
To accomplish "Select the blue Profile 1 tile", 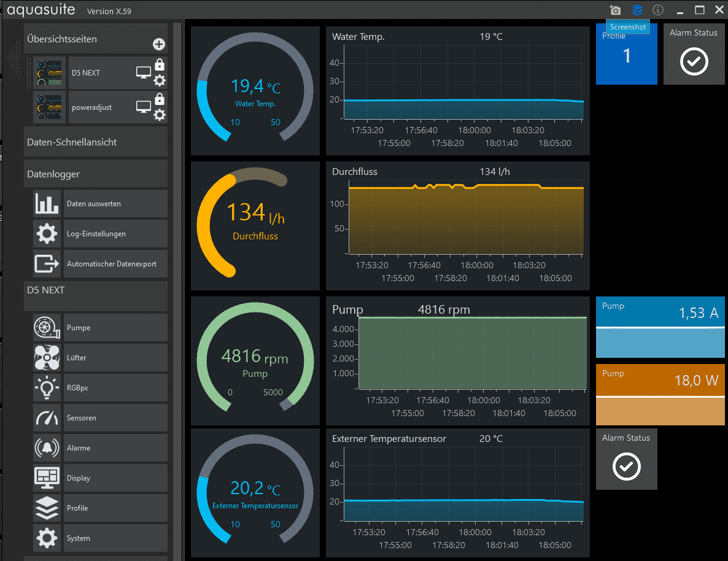I will (626, 54).
